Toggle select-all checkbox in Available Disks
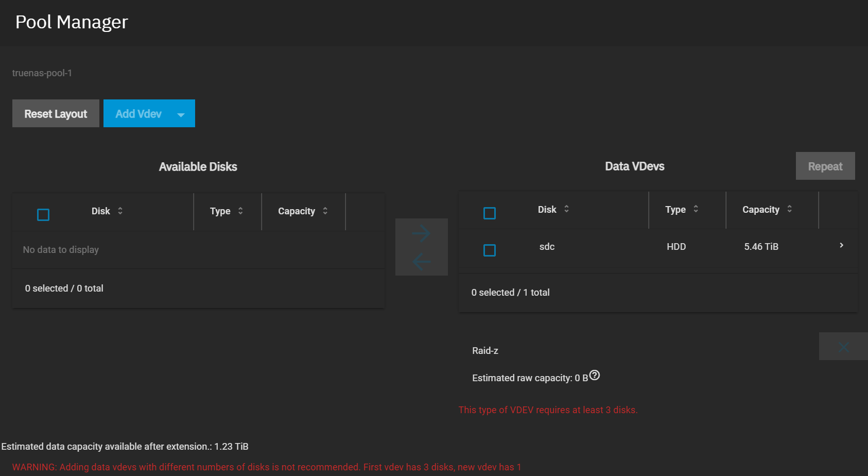 coord(43,215)
